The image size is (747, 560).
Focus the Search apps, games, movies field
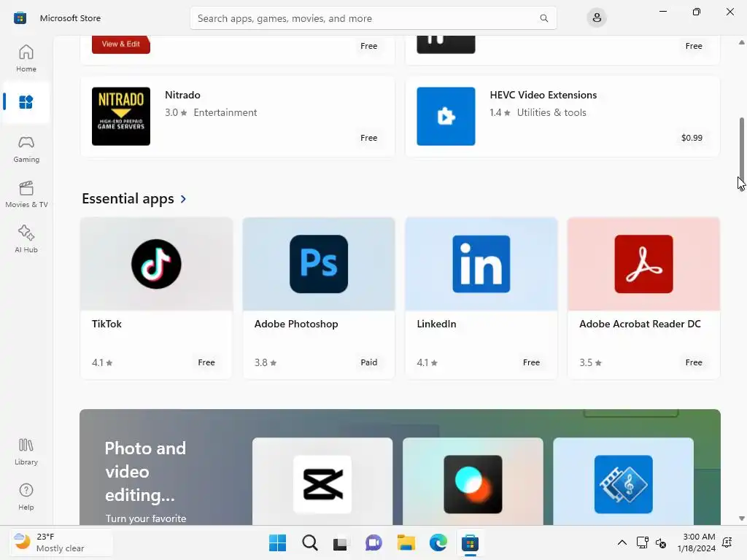pos(373,18)
